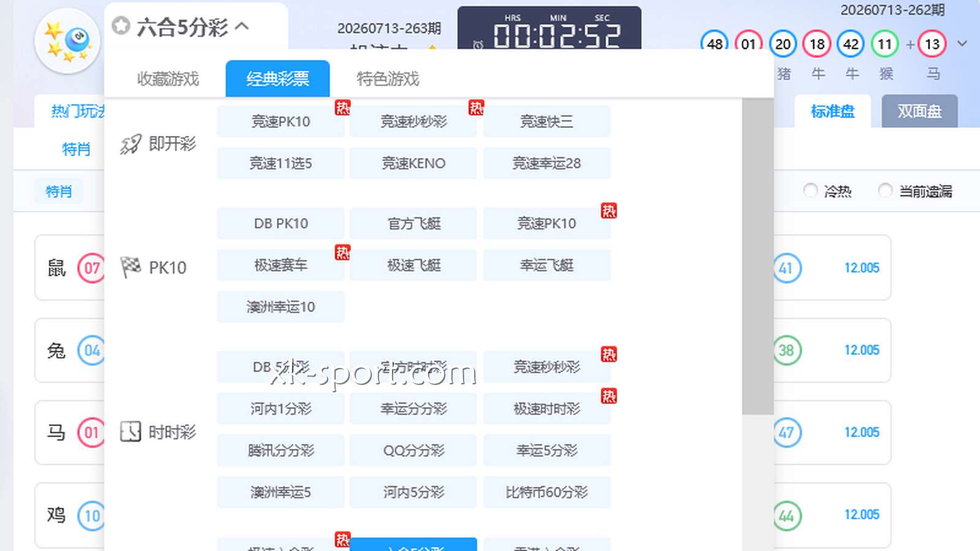Click the 时时彩 clock category icon
The height and width of the screenshot is (551, 980).
pos(130,432)
